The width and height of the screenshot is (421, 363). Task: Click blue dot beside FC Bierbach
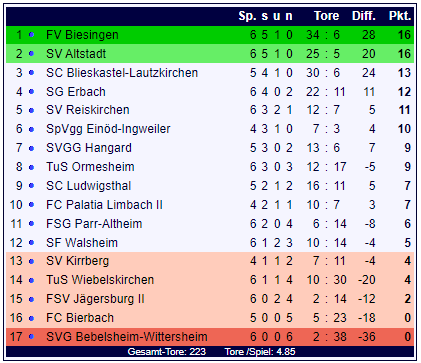point(32,318)
